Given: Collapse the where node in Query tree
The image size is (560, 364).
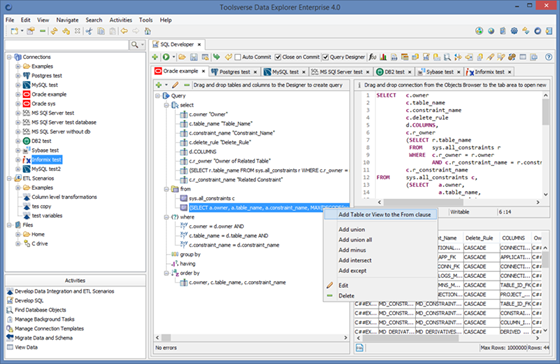Looking at the screenshot, I should coord(166,217).
